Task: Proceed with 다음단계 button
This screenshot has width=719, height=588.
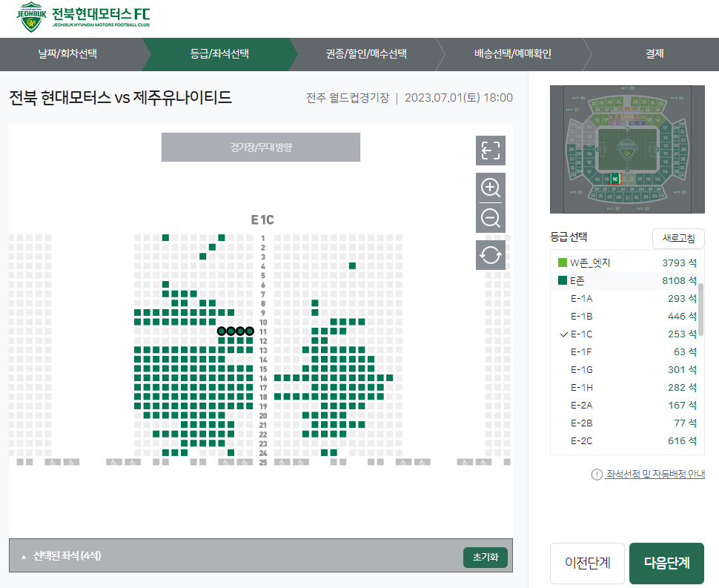Action: coord(666,563)
